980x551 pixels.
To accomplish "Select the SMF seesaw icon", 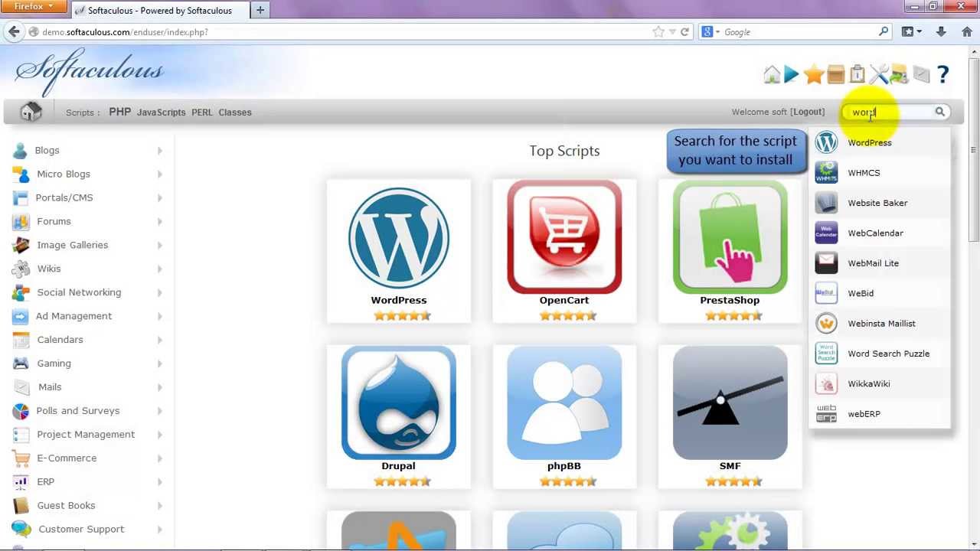I will (730, 403).
